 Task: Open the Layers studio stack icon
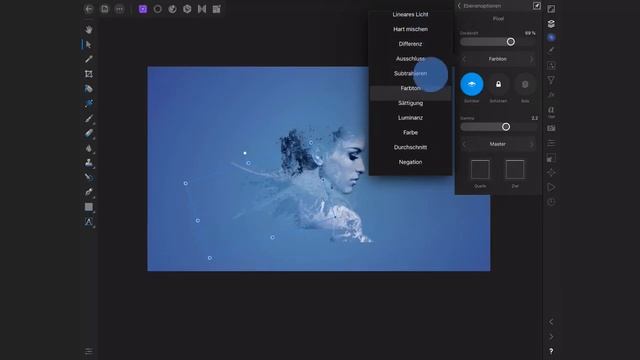tap(551, 23)
